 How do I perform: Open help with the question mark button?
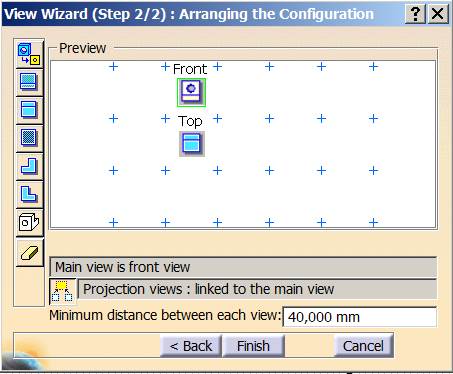pyautogui.click(x=415, y=14)
